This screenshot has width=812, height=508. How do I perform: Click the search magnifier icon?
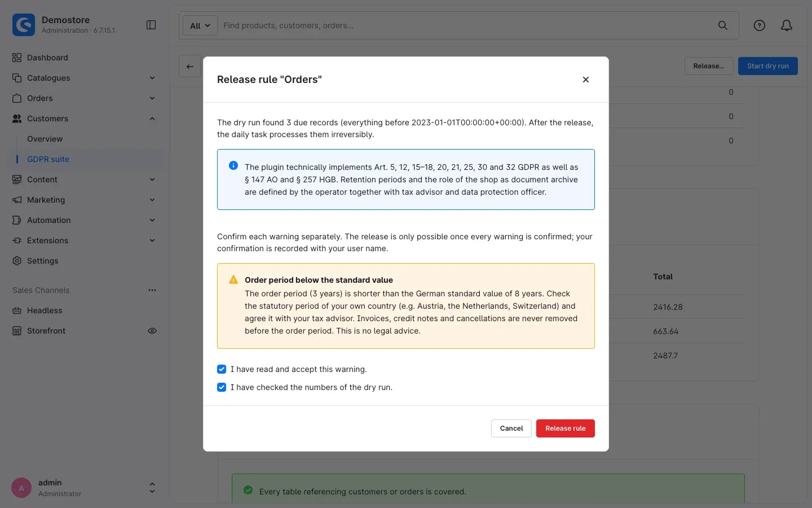coord(723,25)
